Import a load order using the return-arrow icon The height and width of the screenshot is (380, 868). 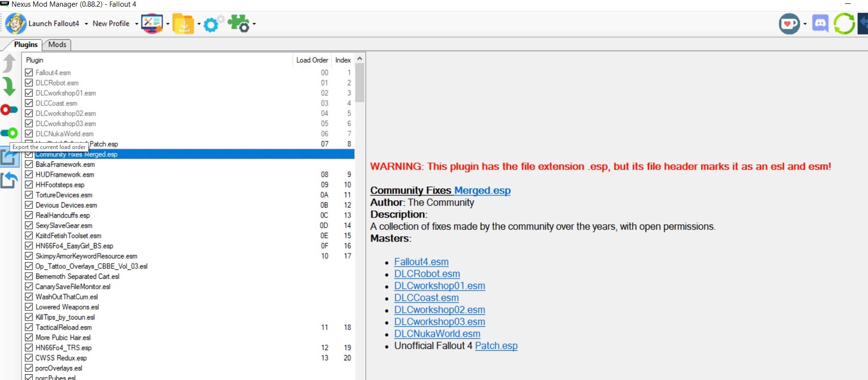point(9,181)
